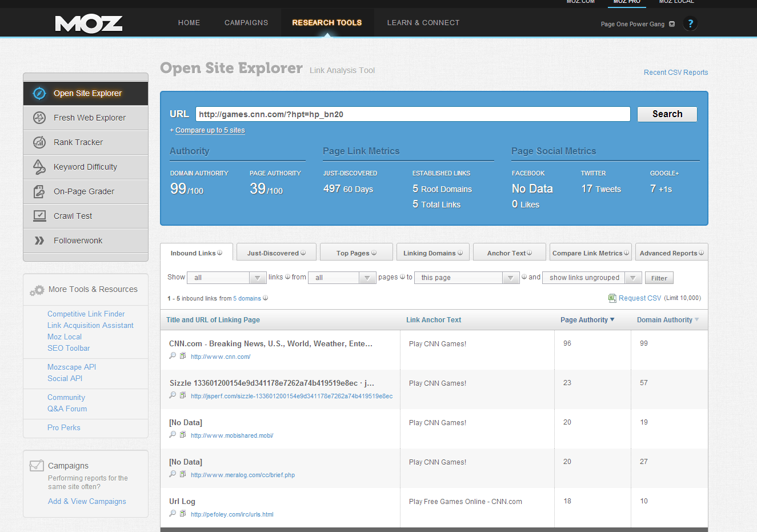This screenshot has width=757, height=532.
Task: Click the Moz logo
Action: tap(89, 23)
